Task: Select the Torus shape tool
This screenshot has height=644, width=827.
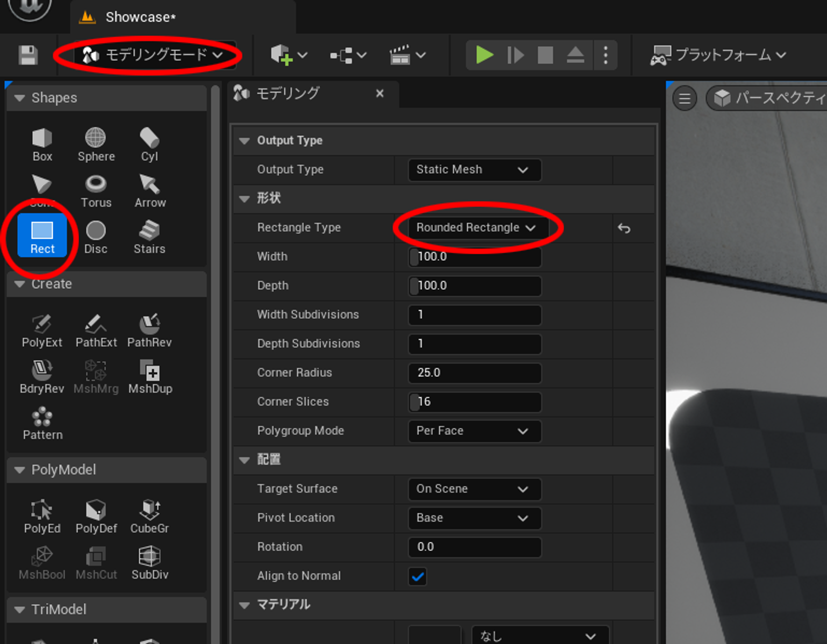Action: 96,191
